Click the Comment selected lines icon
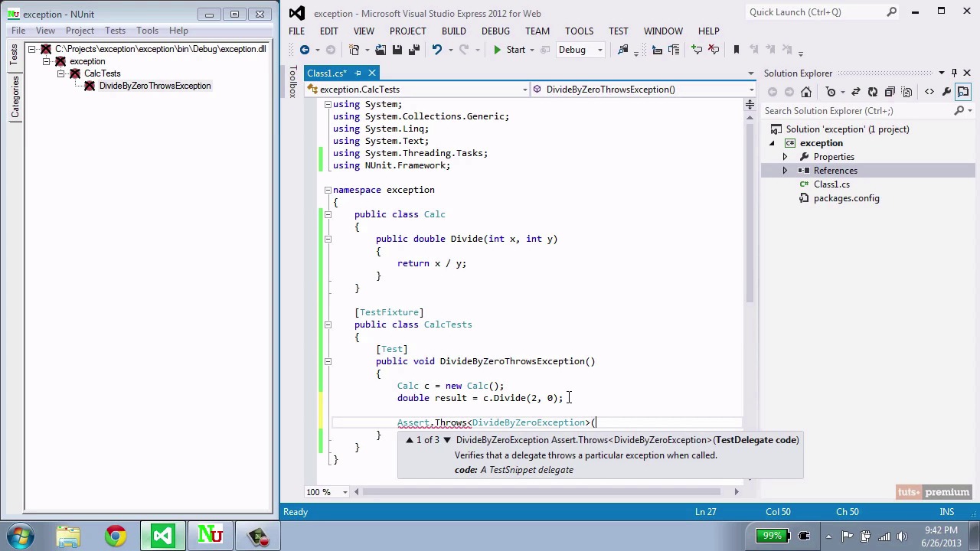Screen dimensions: 980x551 697,50
